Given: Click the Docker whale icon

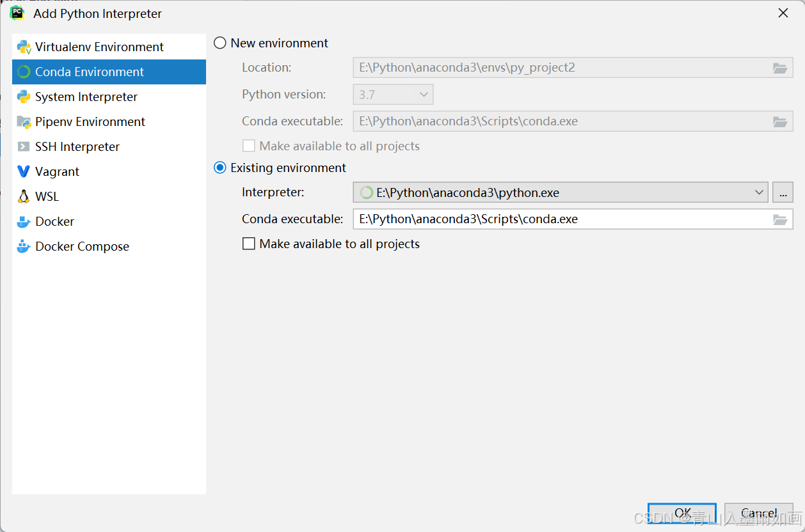Looking at the screenshot, I should pos(24,222).
